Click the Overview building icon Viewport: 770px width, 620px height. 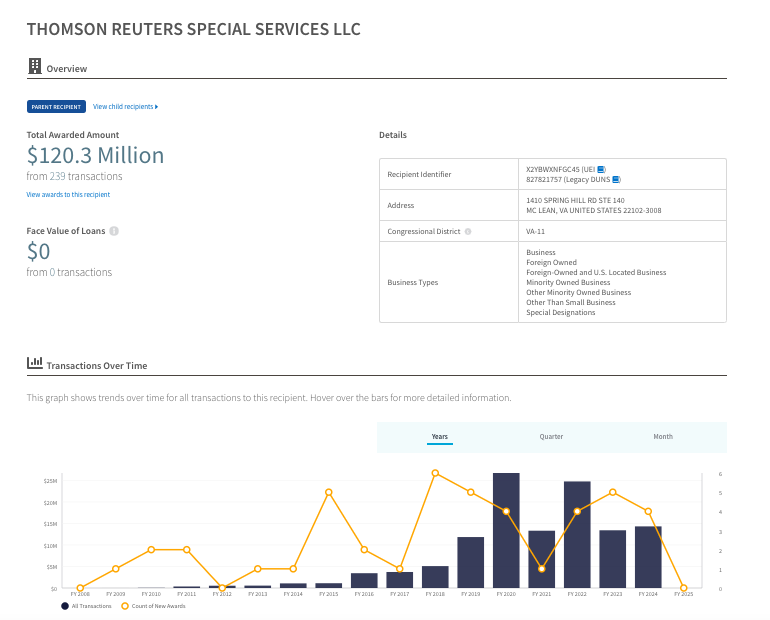(35, 67)
